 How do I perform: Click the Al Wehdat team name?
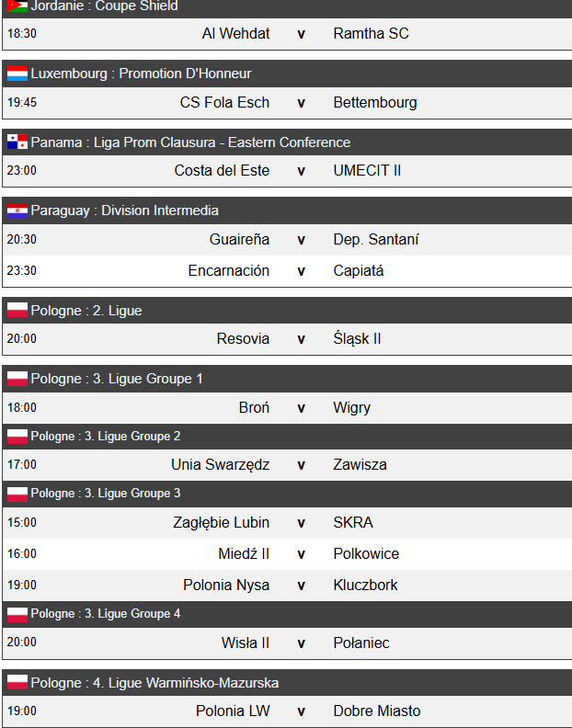[x=235, y=33]
